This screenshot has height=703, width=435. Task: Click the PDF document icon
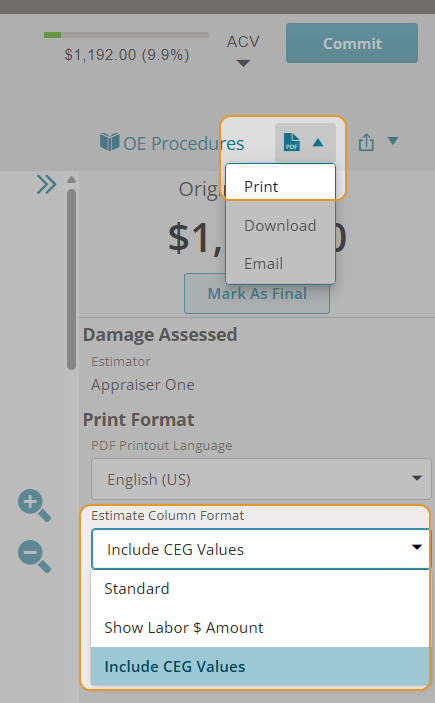[x=292, y=142]
